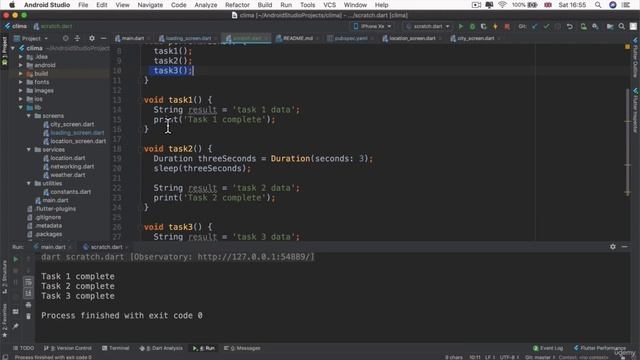The width and height of the screenshot is (640, 360).
Task: Click the print icon in the Run panel
Action: click(28, 304)
